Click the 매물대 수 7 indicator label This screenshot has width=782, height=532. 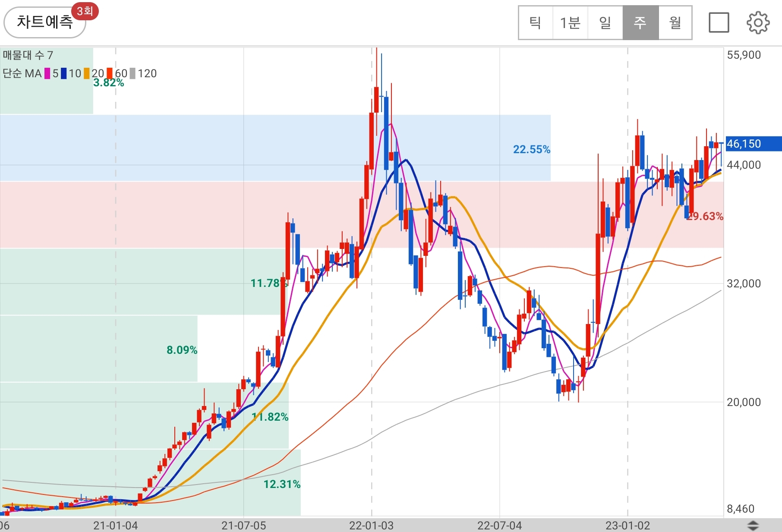click(28, 55)
